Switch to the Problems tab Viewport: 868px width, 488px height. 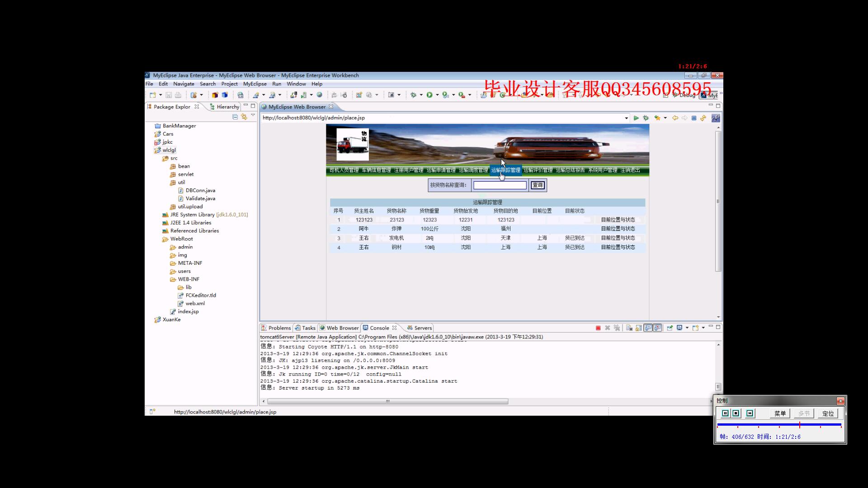coord(276,328)
